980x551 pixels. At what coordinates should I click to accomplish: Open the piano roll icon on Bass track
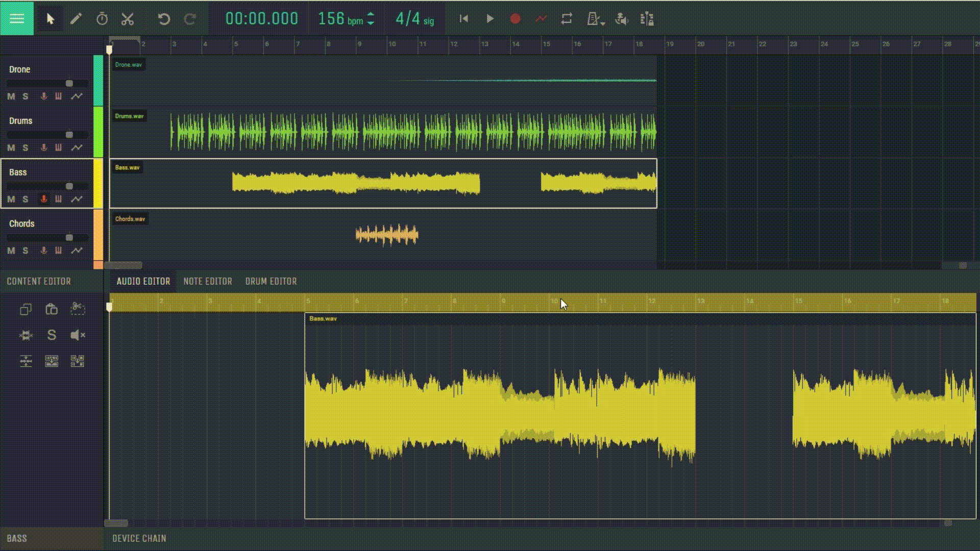(59, 199)
